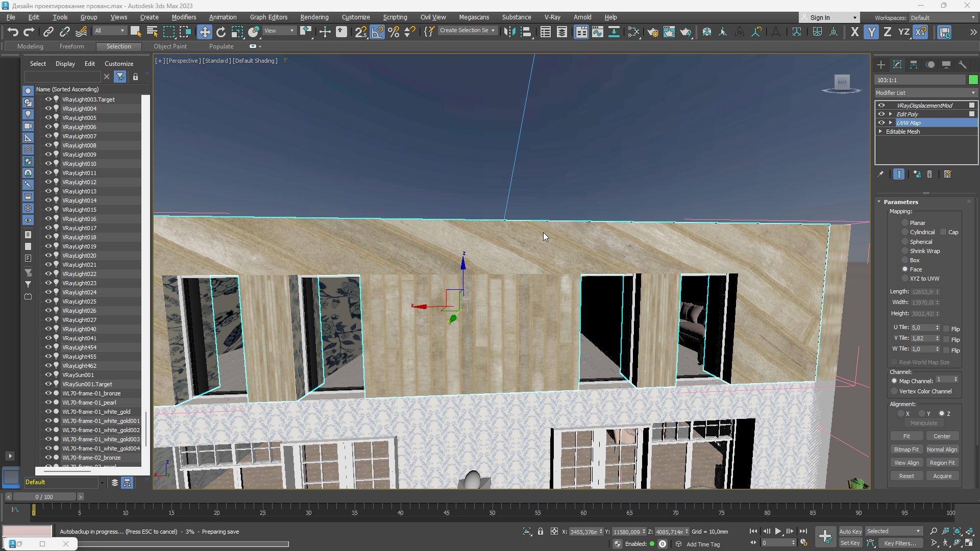Open the Modify panel tab icon
This screenshot has height=551, width=980.
[x=897, y=65]
